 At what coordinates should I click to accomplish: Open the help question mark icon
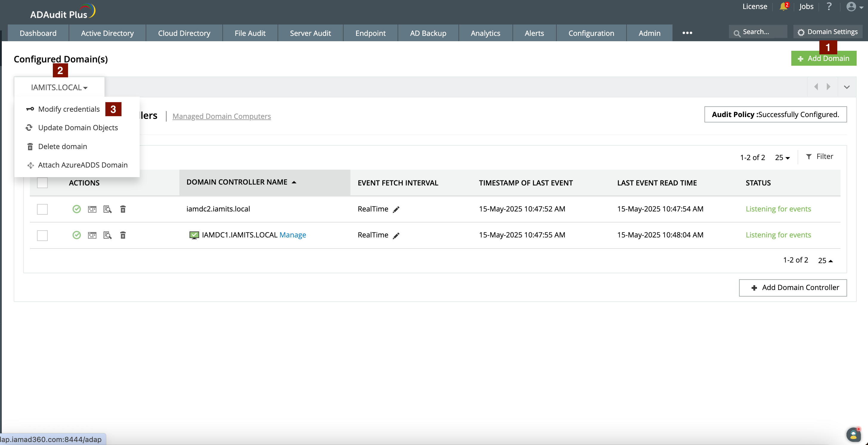[829, 7]
